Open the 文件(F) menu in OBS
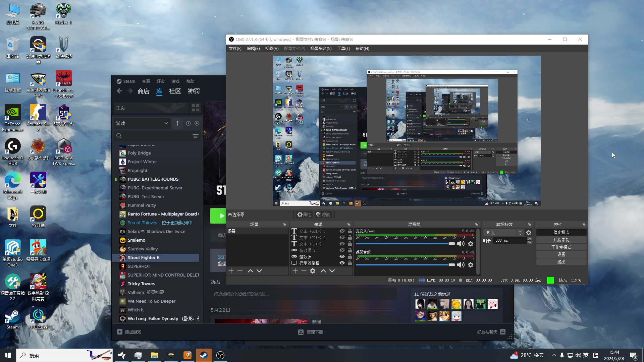644x362 pixels. point(235,49)
